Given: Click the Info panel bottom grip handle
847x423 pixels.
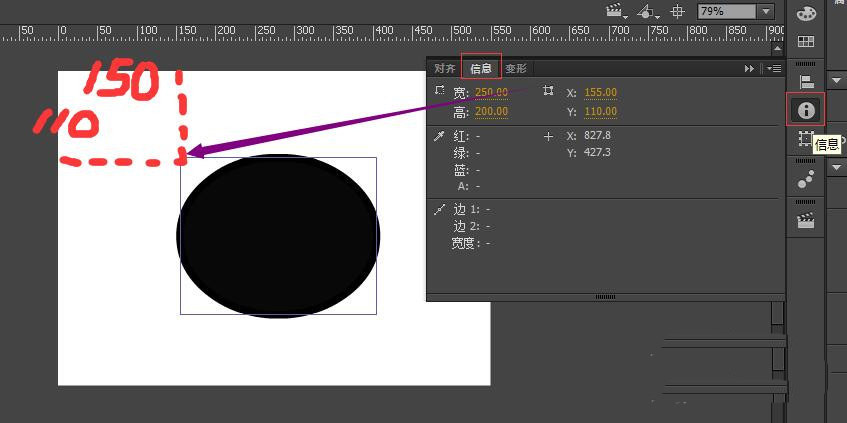Looking at the screenshot, I should (605, 297).
